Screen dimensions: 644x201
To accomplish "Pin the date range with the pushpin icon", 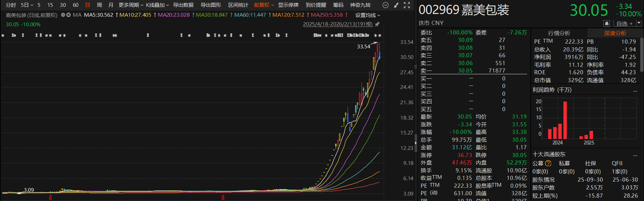I will tap(377, 24).
